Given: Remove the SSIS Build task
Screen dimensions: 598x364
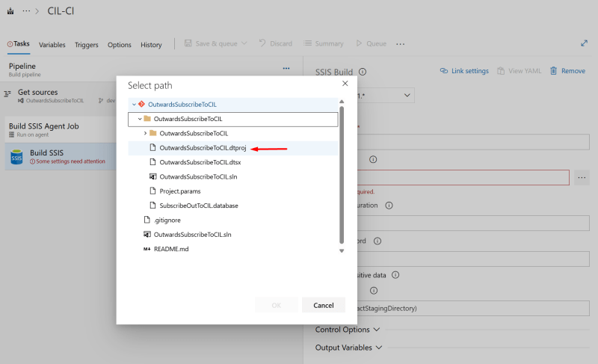Looking at the screenshot, I should 567,71.
